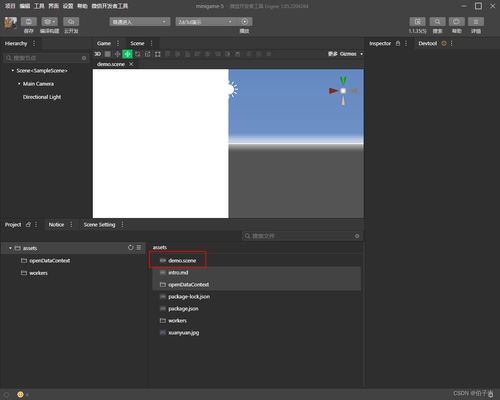
Task: Toggle the Inspector panel lock icon
Action: 398,43
